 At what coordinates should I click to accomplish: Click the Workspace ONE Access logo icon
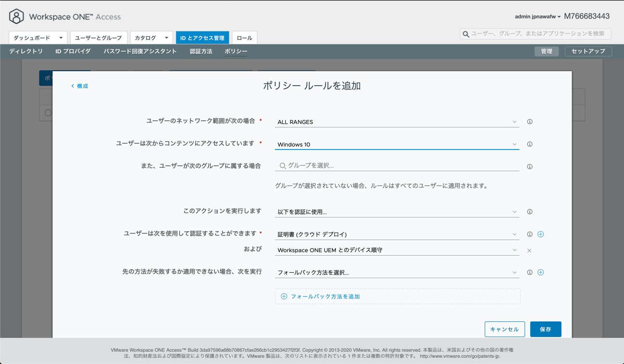pyautogui.click(x=16, y=16)
